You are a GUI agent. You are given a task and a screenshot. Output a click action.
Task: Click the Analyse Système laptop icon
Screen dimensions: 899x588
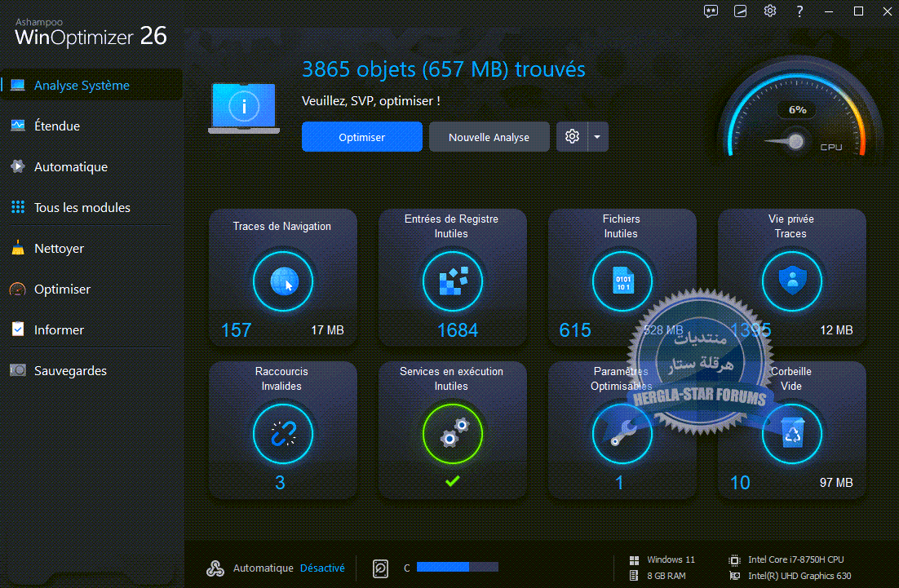[18, 86]
